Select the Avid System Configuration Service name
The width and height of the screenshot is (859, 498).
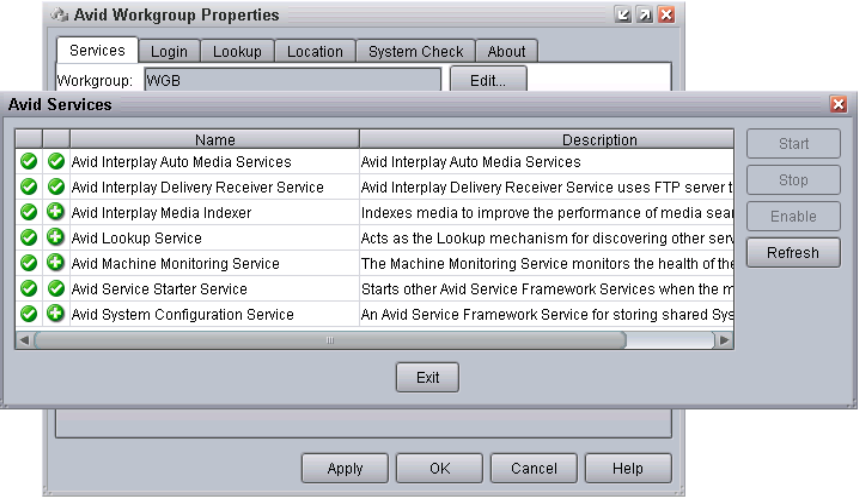click(x=183, y=314)
